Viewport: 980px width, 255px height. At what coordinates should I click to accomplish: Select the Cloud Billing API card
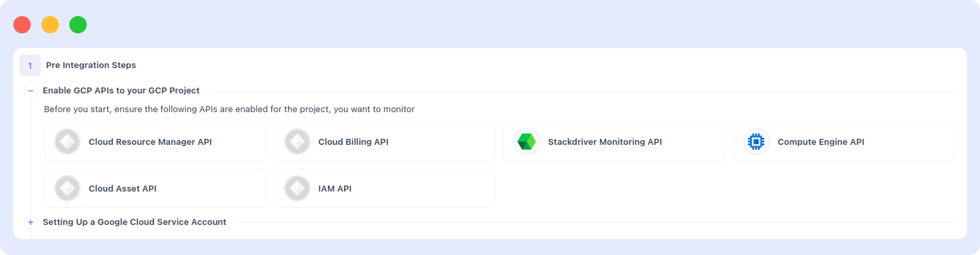[x=384, y=142]
